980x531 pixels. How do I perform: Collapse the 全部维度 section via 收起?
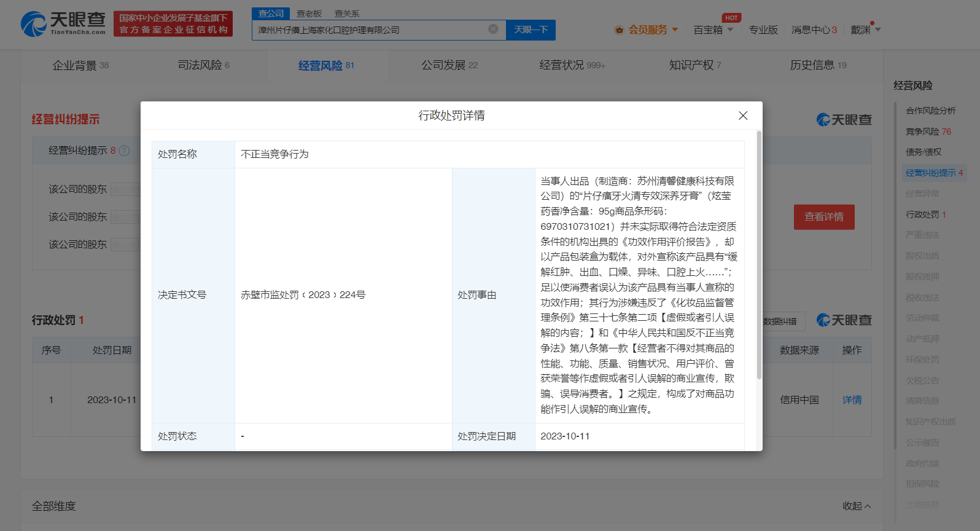[856, 506]
